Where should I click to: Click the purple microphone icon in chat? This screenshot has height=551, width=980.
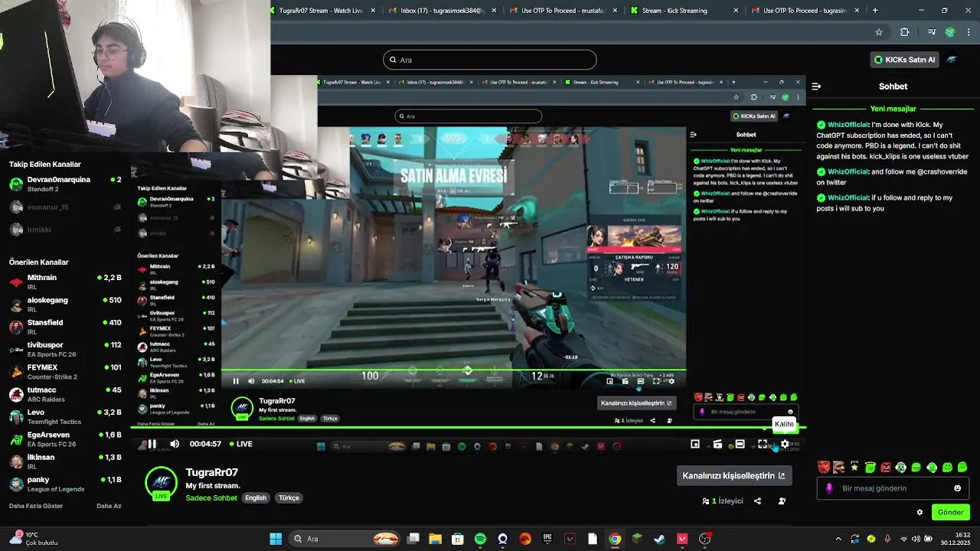829,488
